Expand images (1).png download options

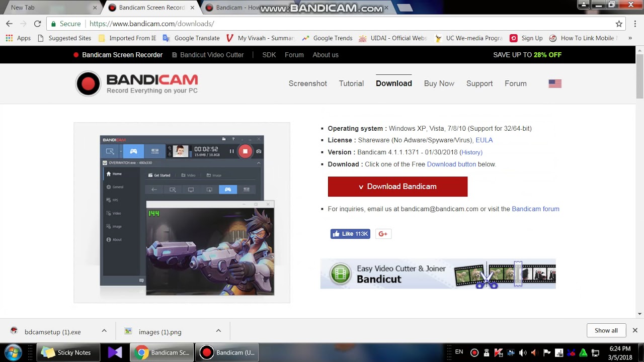(218, 330)
